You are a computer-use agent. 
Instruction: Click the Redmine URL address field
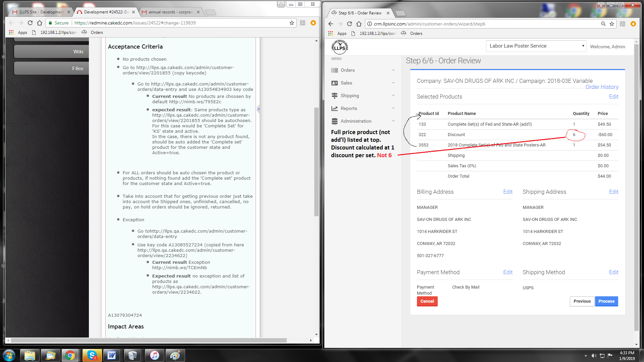(x=181, y=23)
